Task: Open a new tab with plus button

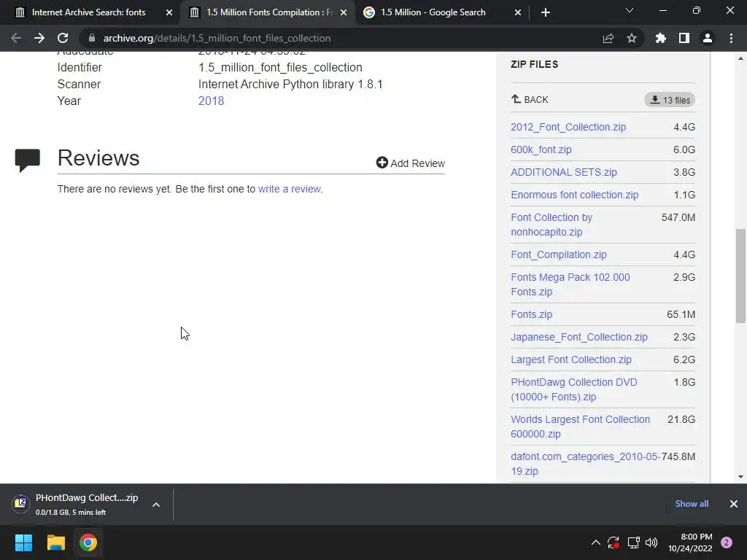Action: point(546,12)
